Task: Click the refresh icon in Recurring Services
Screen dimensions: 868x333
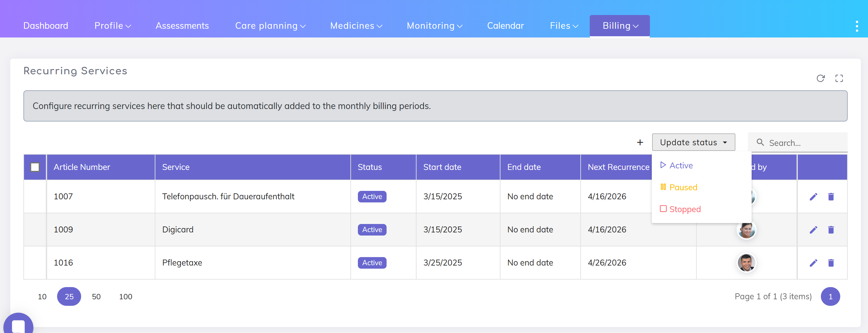Action: [820, 78]
